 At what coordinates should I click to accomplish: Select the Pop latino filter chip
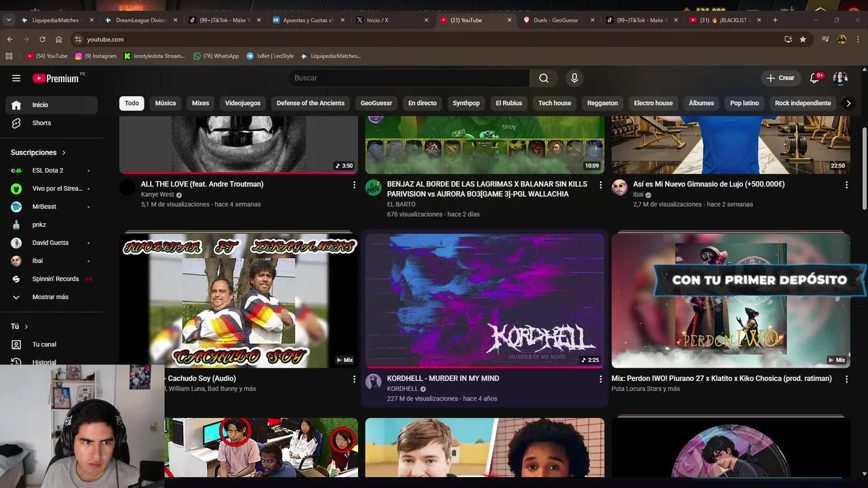tap(745, 103)
